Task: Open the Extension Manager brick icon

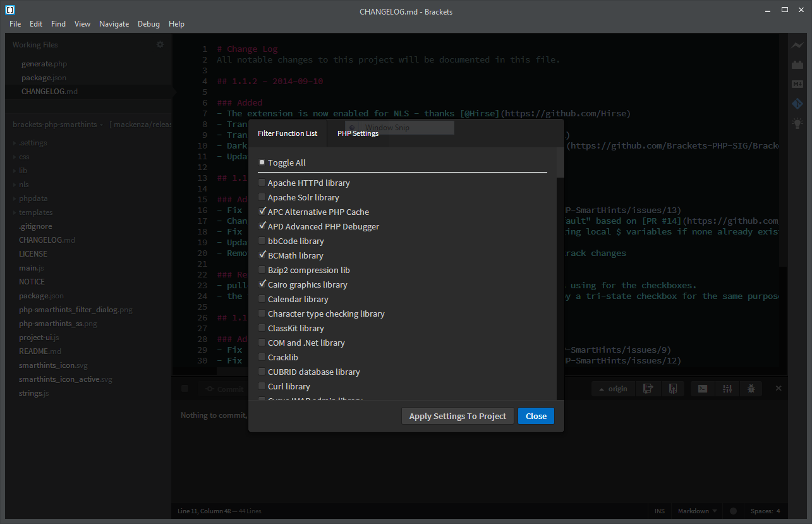Action: pyautogui.click(x=797, y=65)
